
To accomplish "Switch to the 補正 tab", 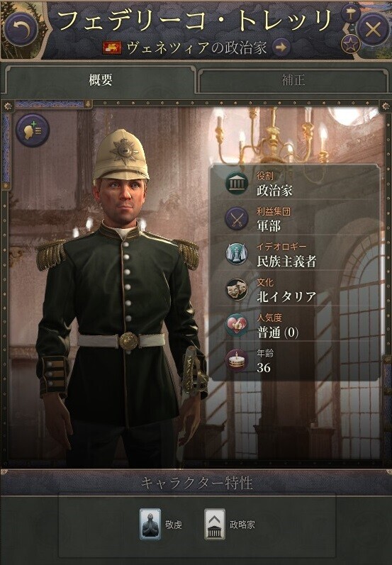I will [x=293, y=80].
